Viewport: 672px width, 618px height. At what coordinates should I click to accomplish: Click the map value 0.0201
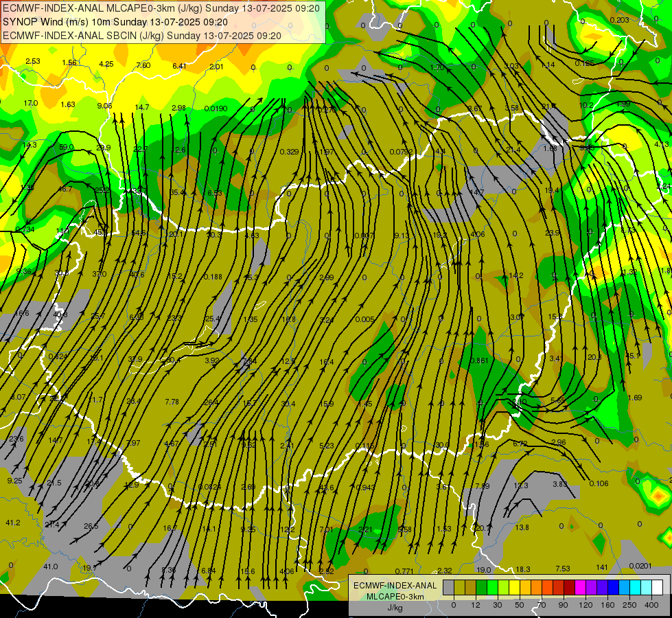pos(640,566)
